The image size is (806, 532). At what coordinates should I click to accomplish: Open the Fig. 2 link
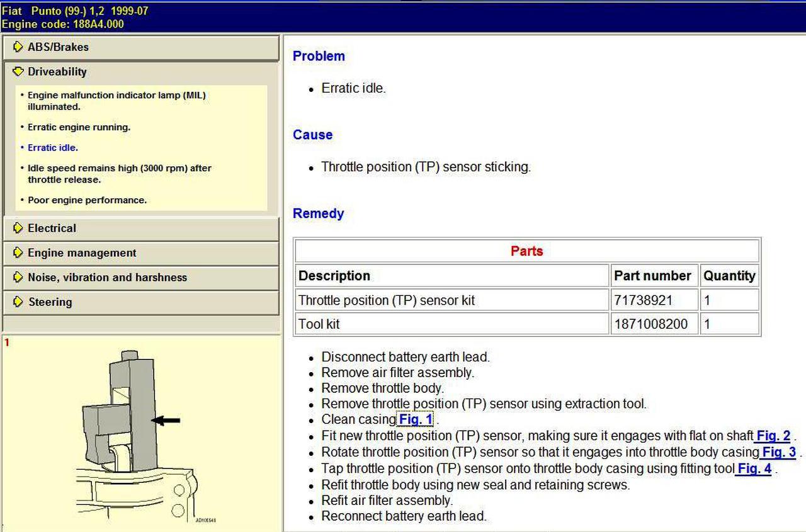pos(773,436)
